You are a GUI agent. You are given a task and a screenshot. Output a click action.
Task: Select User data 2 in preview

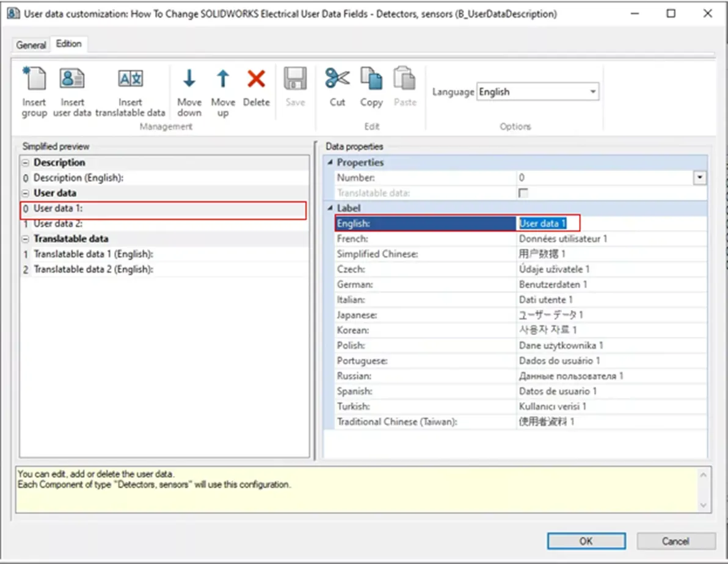[x=164, y=224]
